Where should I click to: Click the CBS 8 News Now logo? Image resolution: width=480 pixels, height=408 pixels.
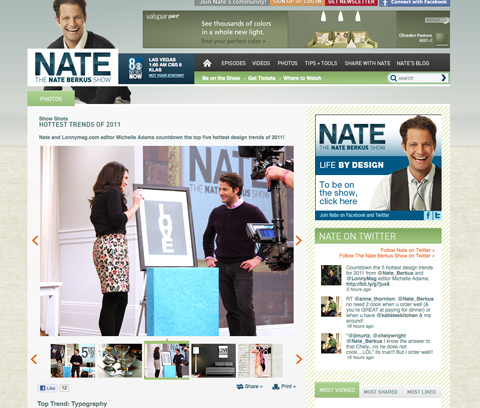coord(135,68)
